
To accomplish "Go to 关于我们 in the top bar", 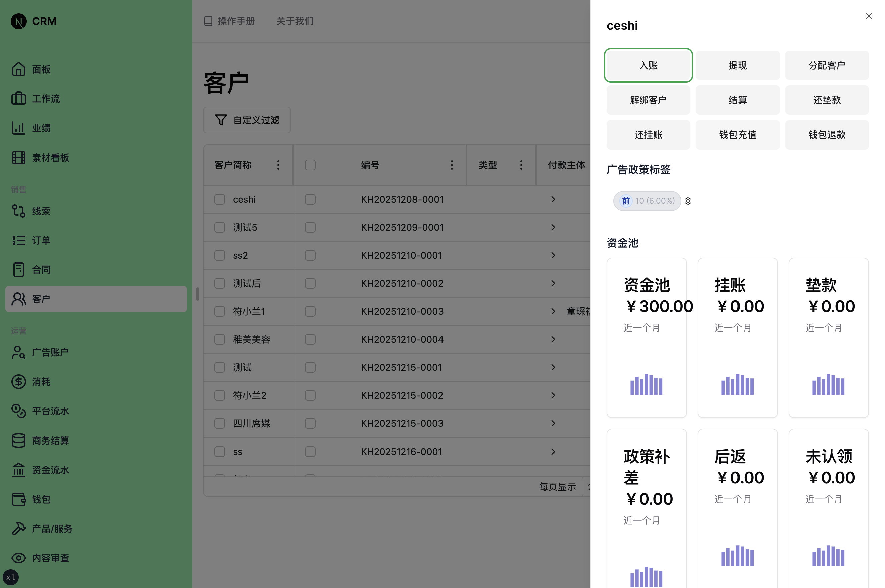I will tap(295, 21).
